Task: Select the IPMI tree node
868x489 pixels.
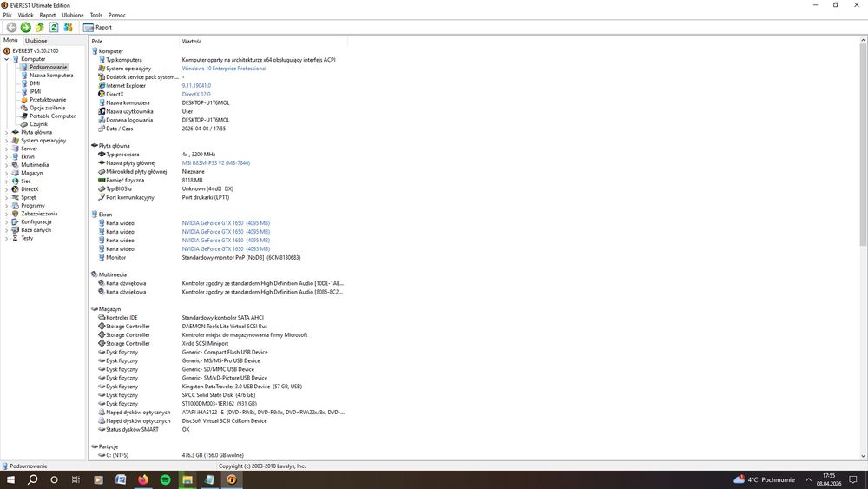Action: pos(36,91)
